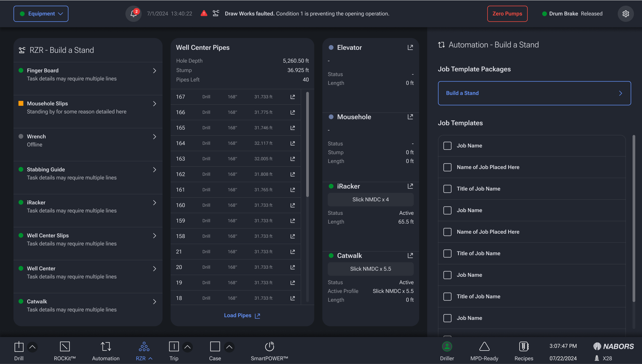Expand the Wrench task row
The width and height of the screenshot is (642, 364).
point(88,144)
